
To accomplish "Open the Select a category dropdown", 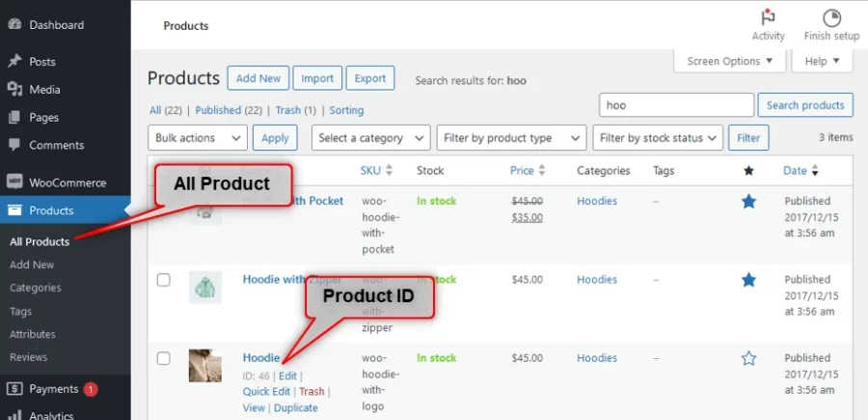I will (x=370, y=138).
